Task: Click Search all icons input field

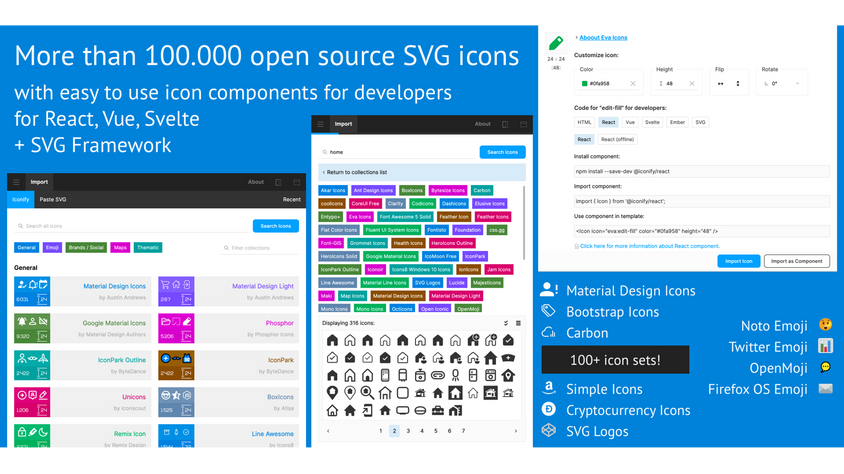Action: pyautogui.click(x=132, y=226)
